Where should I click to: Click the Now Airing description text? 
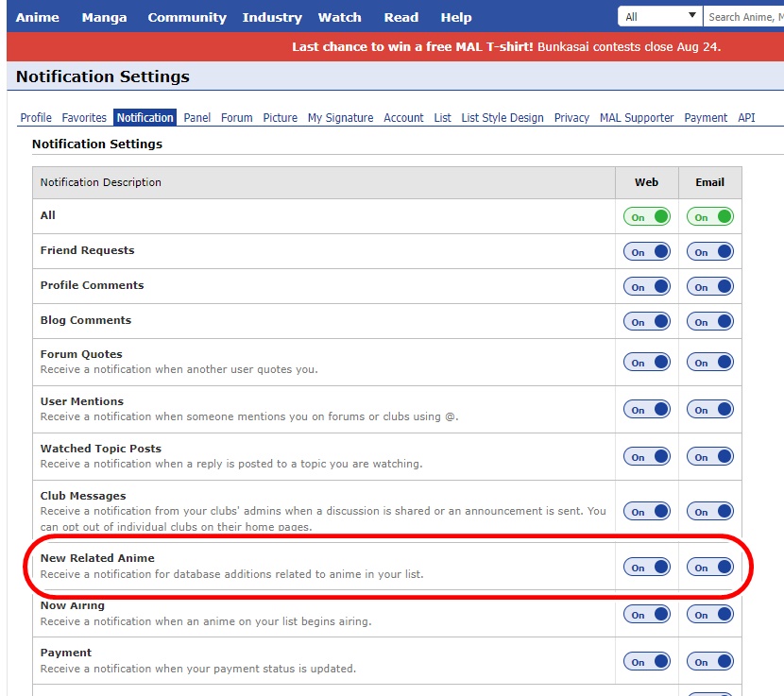pos(206,621)
